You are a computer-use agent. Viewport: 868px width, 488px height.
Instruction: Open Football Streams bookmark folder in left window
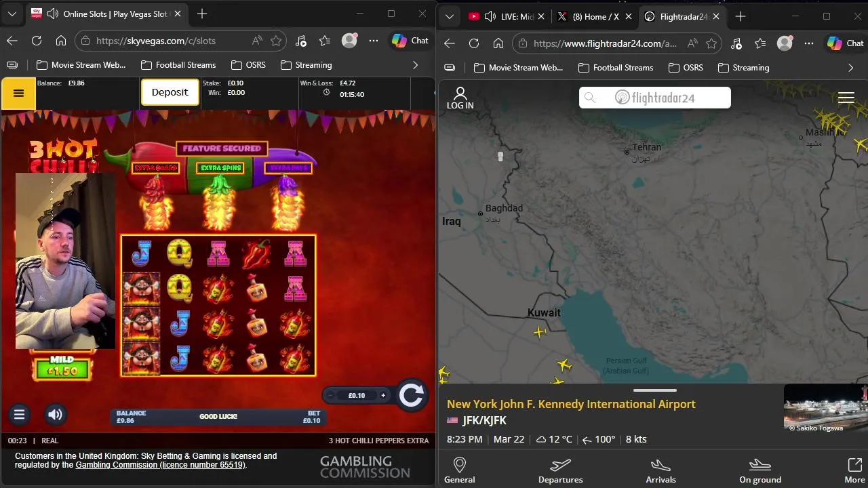coord(178,65)
